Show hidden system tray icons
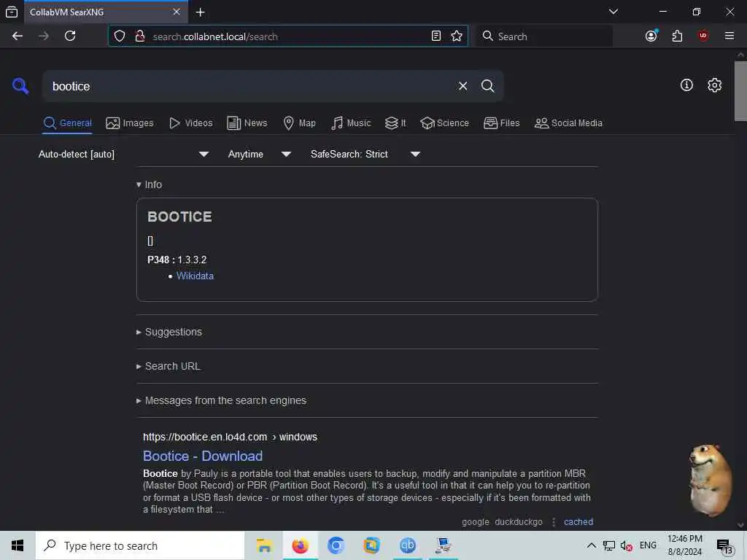This screenshot has width=747, height=560. click(x=591, y=545)
